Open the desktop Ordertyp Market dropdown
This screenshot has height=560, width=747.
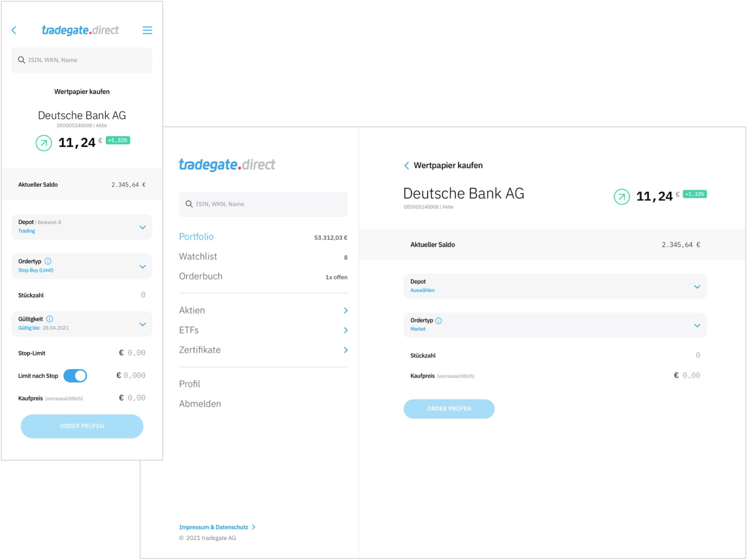555,325
